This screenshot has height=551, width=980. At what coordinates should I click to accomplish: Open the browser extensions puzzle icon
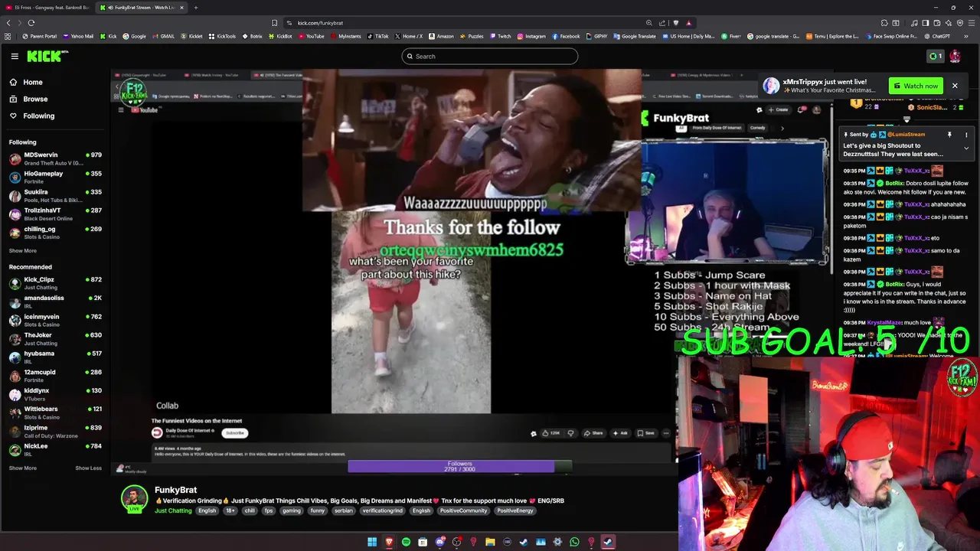pyautogui.click(x=884, y=23)
